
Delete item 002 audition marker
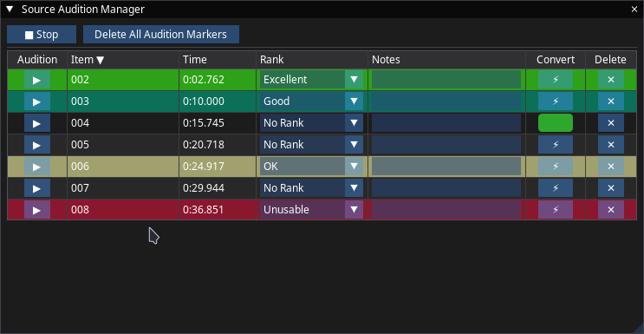[611, 80]
